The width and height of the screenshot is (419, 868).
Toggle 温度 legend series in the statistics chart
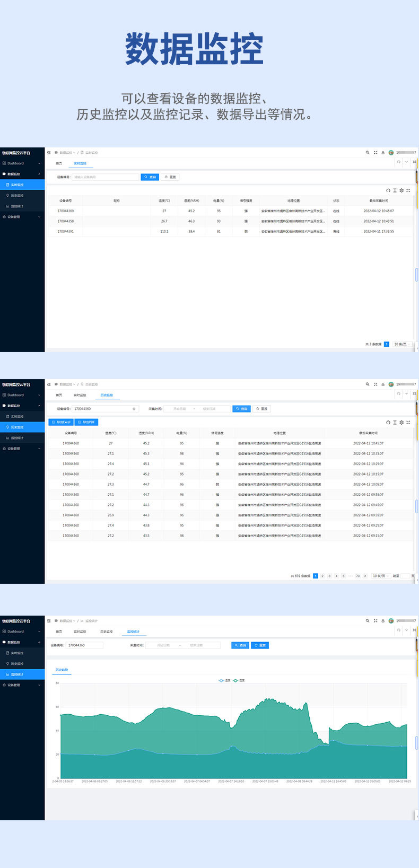(x=225, y=680)
